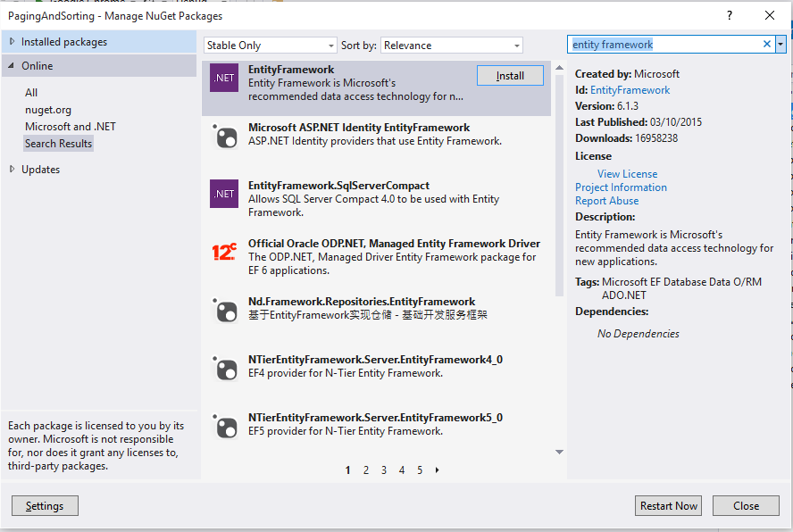The image size is (793, 532).
Task: Select NTierEntityFramework.Server.EntityFramework4_0 title
Action: coord(375,360)
